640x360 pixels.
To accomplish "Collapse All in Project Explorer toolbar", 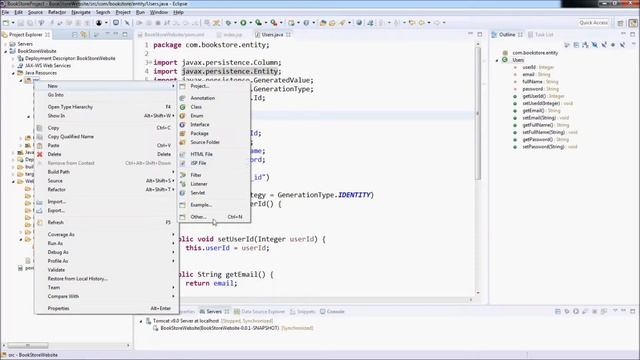I will pos(75,35).
